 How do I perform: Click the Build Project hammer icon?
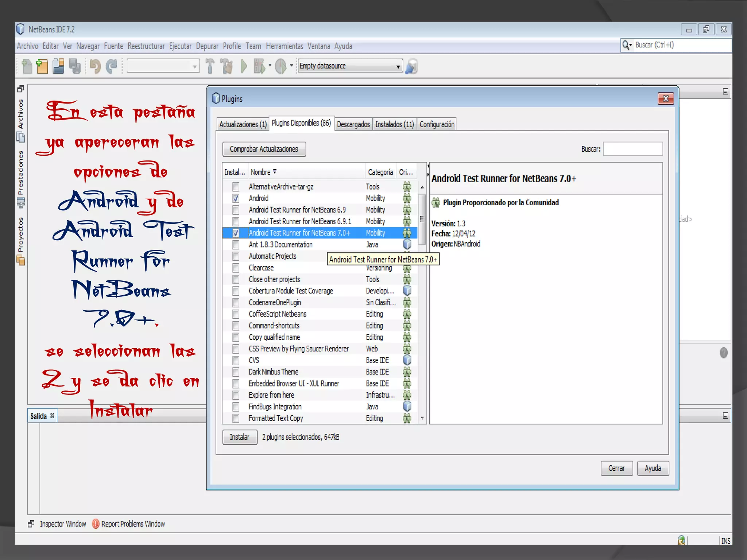click(x=210, y=66)
